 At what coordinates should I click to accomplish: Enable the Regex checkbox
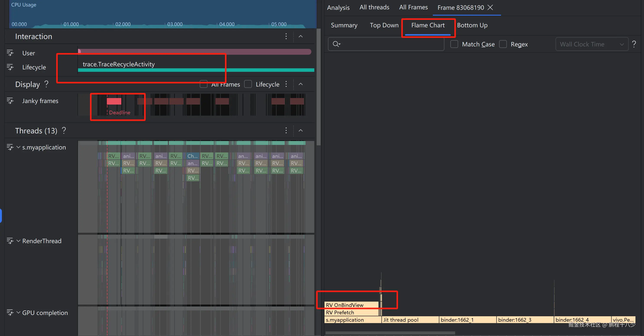coord(503,44)
